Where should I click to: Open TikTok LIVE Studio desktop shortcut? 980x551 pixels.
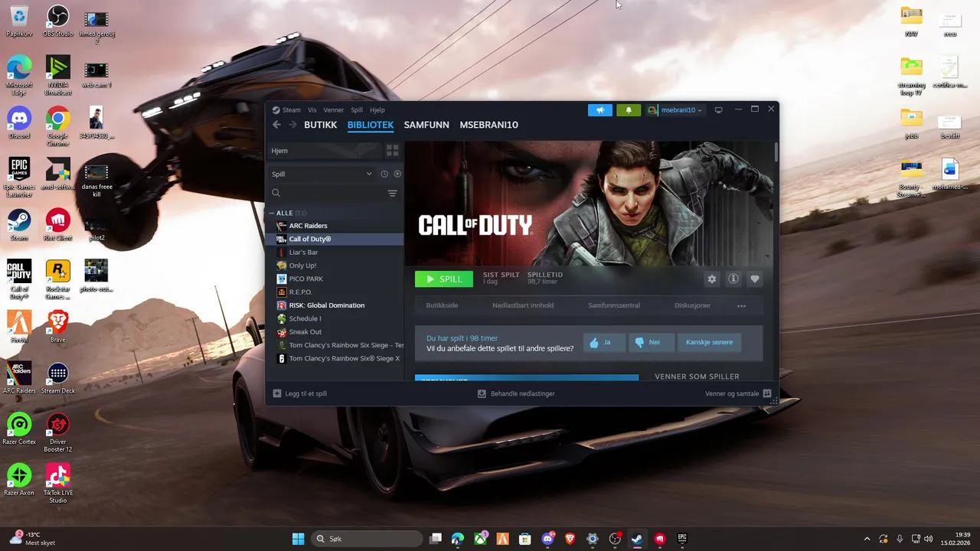[x=57, y=484]
